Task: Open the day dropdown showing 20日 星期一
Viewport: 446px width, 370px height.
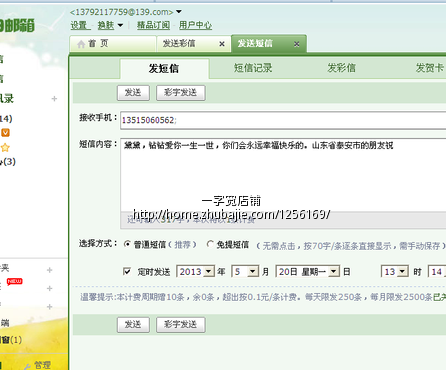Action: tap(307, 272)
